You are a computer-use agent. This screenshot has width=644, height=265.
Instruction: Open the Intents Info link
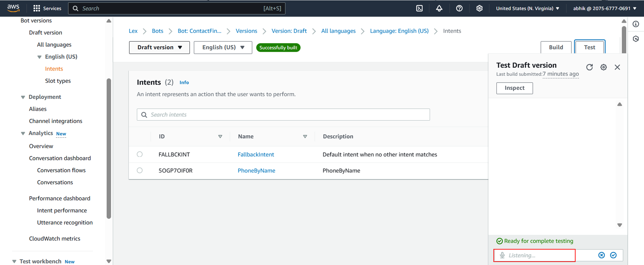click(x=184, y=82)
